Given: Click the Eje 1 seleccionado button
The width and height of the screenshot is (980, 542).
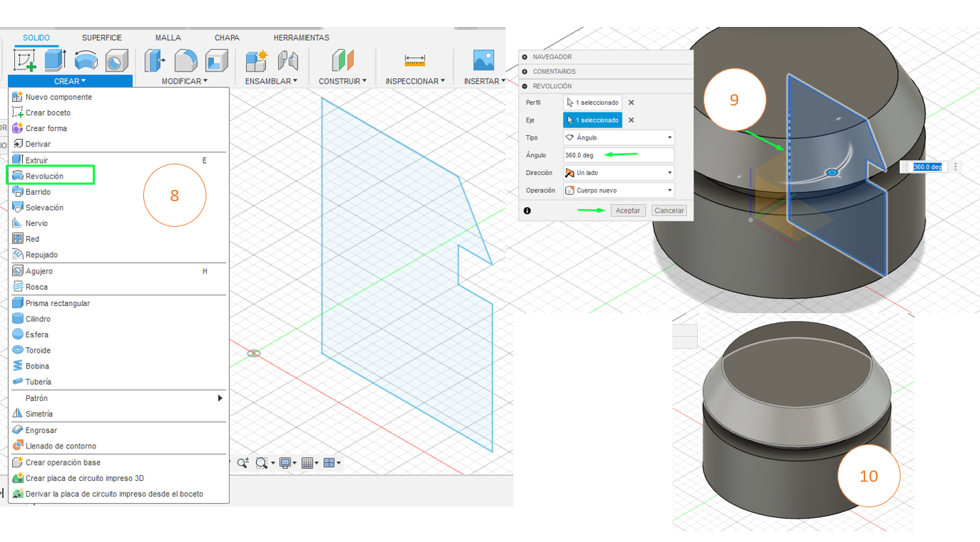Looking at the screenshot, I should (593, 120).
